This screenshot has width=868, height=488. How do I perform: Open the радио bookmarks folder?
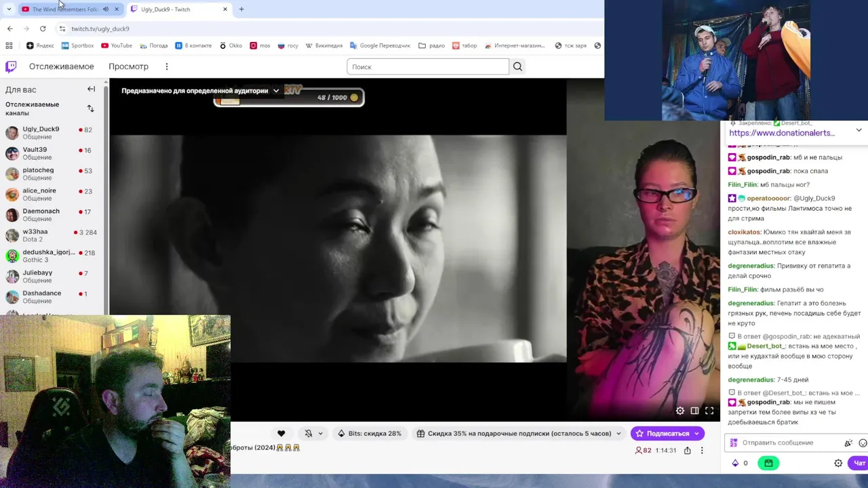click(x=431, y=45)
